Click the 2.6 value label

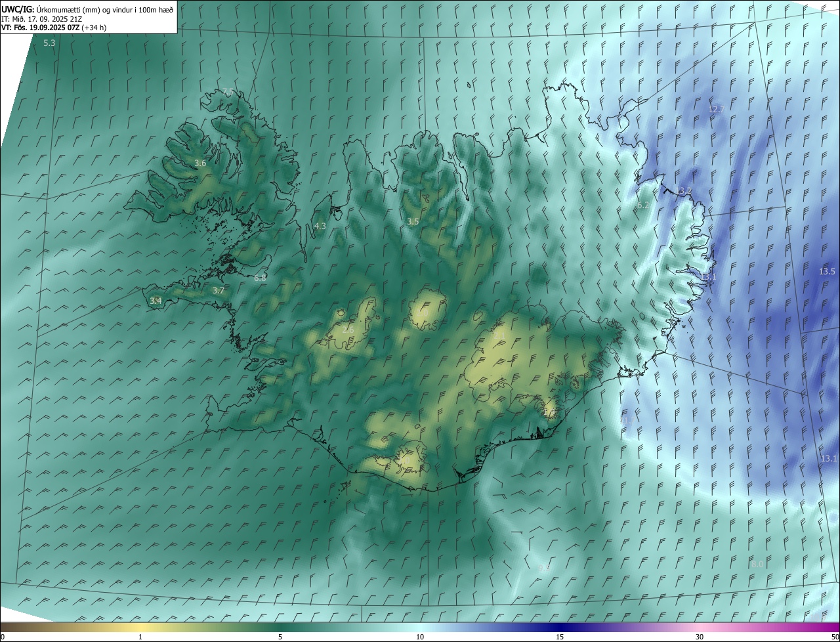point(348,330)
